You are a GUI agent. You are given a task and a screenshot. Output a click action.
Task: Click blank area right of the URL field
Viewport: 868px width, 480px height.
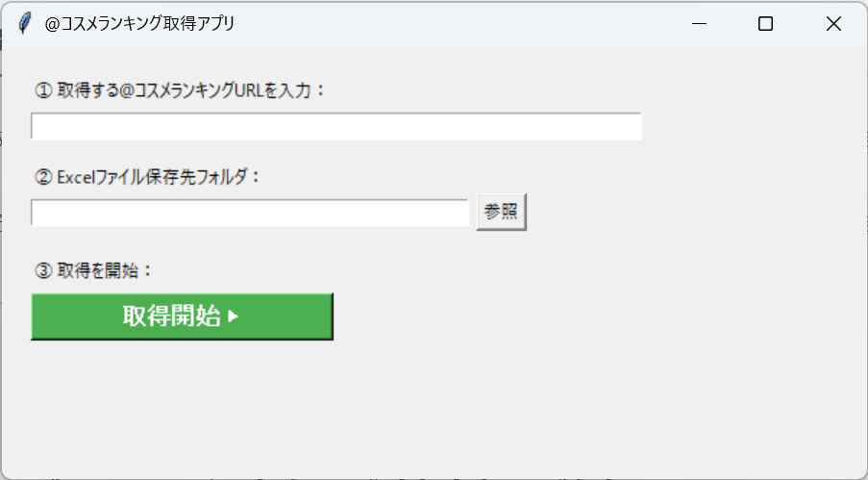[x=750, y=127]
